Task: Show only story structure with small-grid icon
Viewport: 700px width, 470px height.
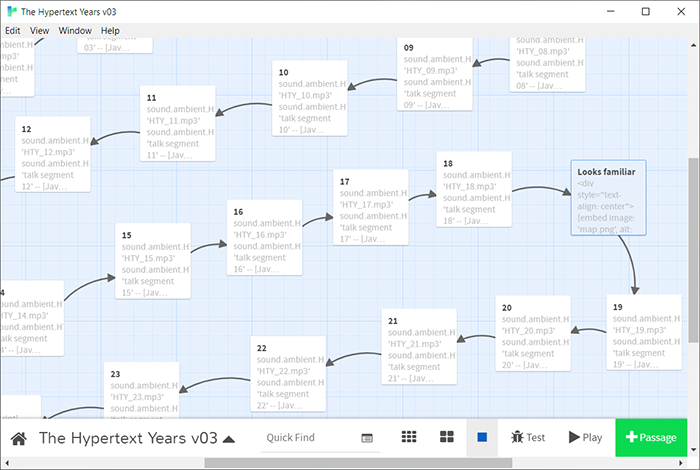Action: pos(409,437)
